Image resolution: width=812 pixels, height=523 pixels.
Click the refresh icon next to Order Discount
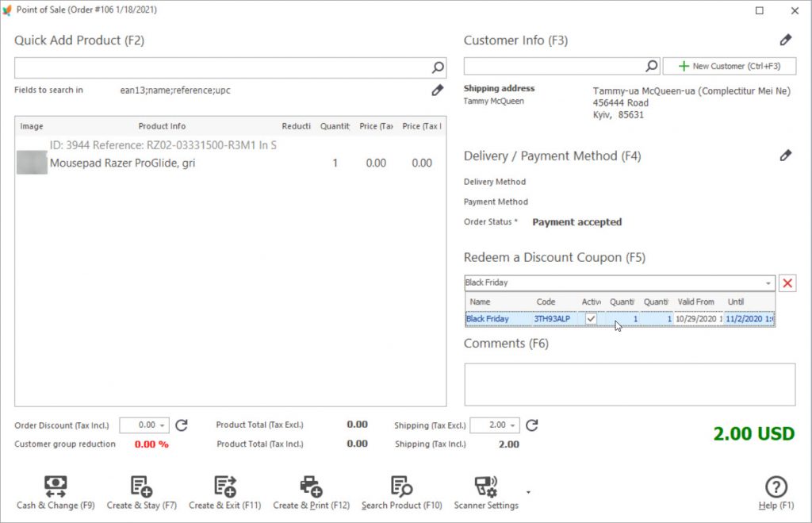(181, 425)
